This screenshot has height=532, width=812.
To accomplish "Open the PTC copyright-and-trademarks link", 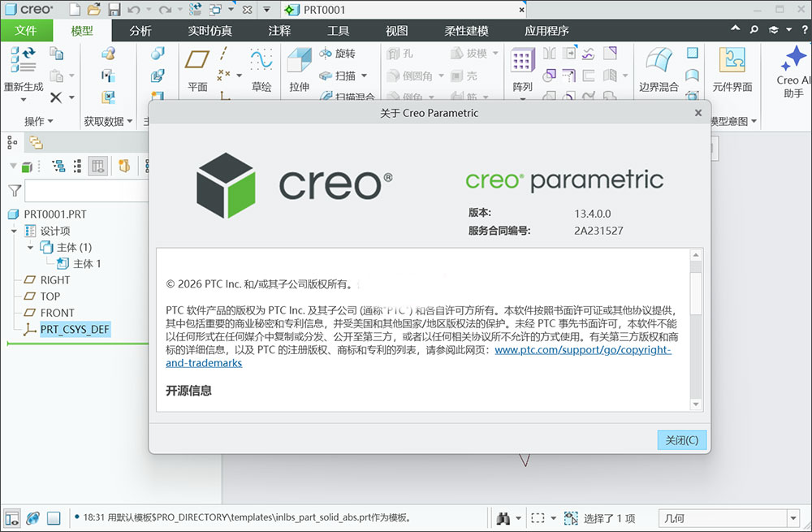I will click(583, 350).
